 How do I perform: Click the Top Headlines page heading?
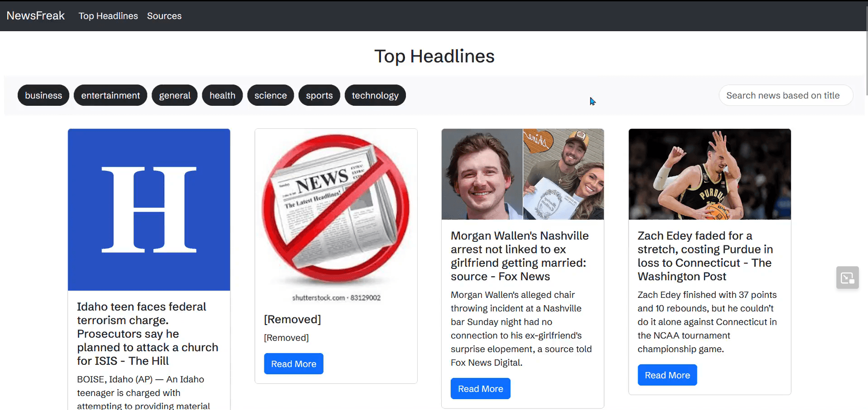[434, 57]
